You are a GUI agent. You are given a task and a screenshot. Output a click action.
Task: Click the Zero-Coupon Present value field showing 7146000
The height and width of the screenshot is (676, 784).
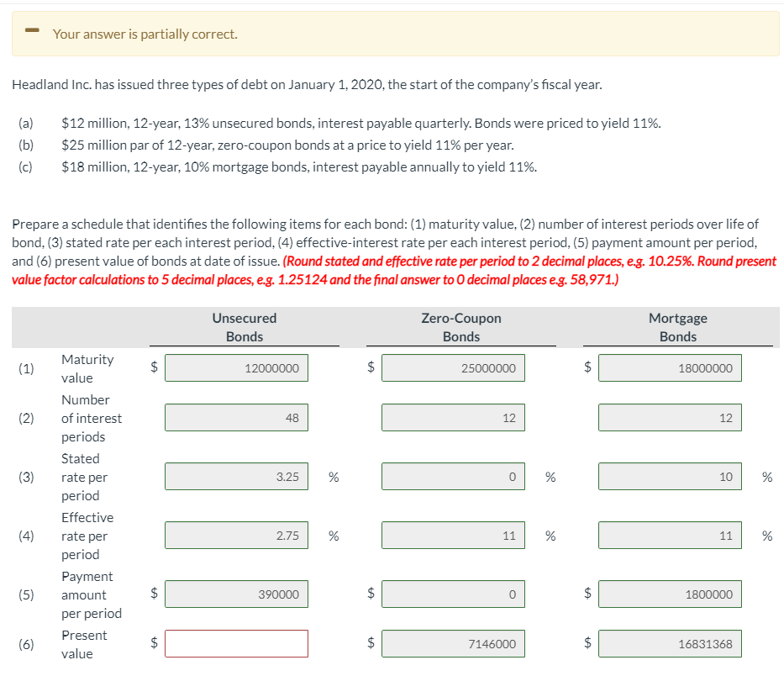(453, 643)
